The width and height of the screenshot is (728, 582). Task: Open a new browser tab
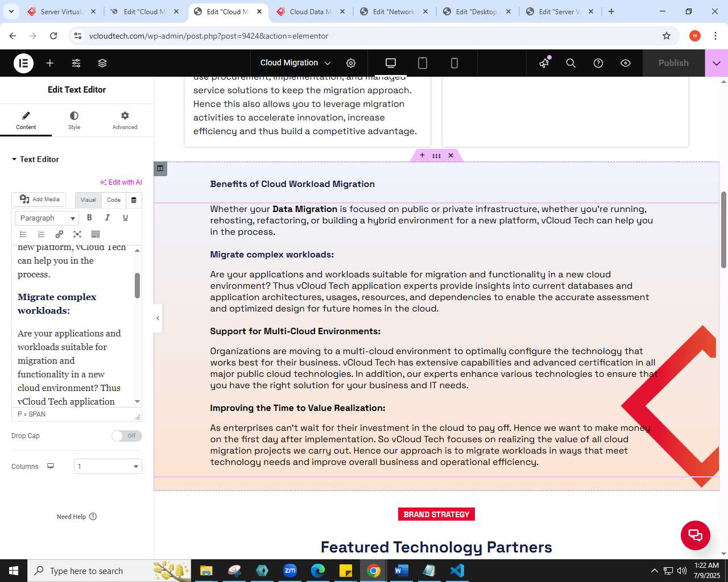click(611, 11)
